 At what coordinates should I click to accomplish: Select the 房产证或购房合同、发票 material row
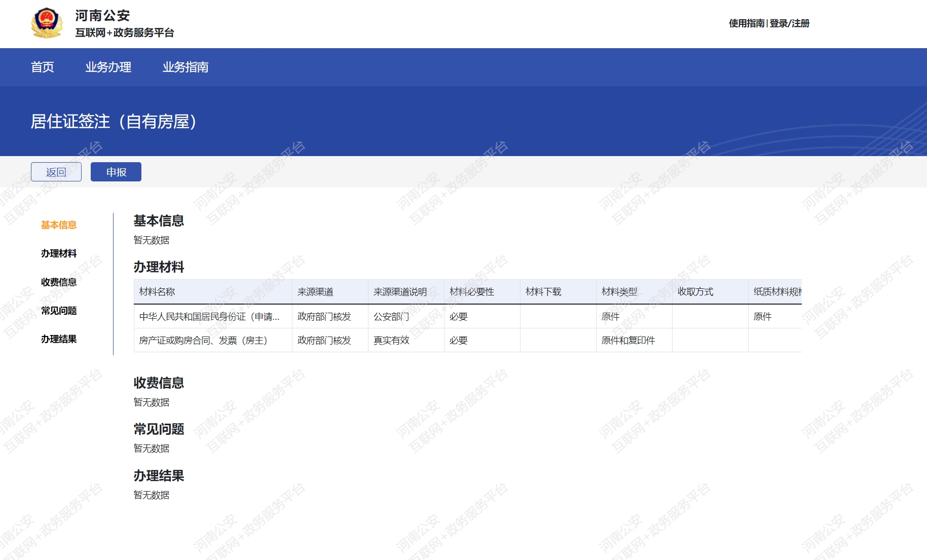pyautogui.click(x=203, y=341)
